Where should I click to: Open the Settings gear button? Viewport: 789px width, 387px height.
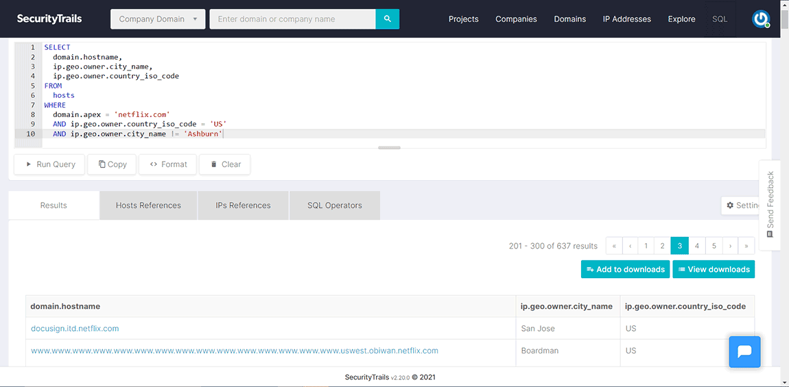pos(741,205)
